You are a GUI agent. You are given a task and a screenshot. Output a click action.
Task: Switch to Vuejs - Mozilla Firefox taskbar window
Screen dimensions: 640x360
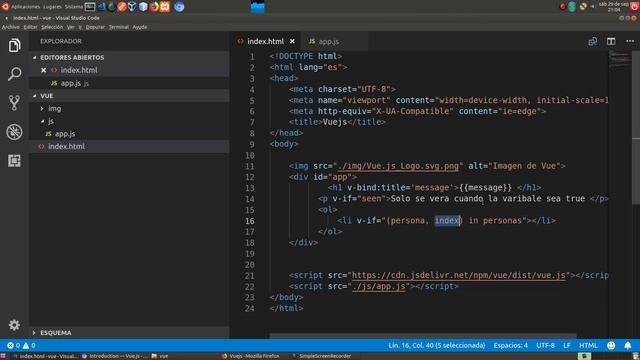tap(251, 356)
